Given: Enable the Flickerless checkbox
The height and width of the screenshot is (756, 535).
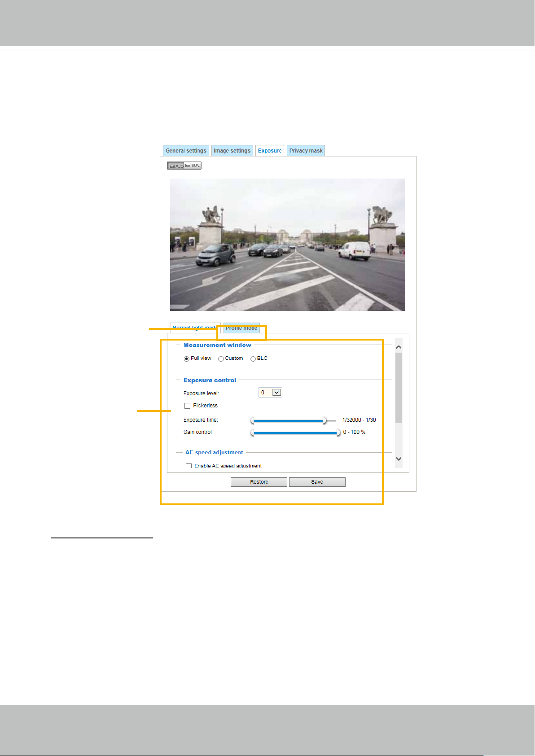Looking at the screenshot, I should click(x=188, y=406).
